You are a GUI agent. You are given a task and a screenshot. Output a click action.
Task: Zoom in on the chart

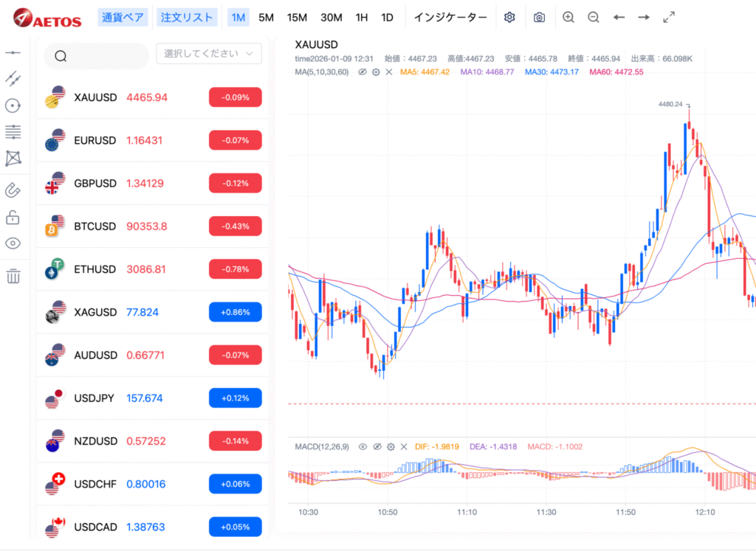click(x=568, y=18)
